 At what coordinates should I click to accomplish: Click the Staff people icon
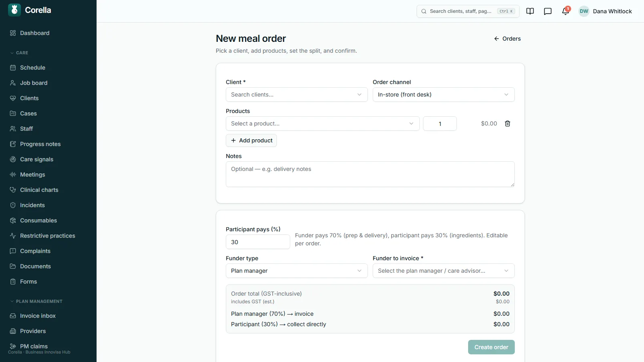pos(13,129)
